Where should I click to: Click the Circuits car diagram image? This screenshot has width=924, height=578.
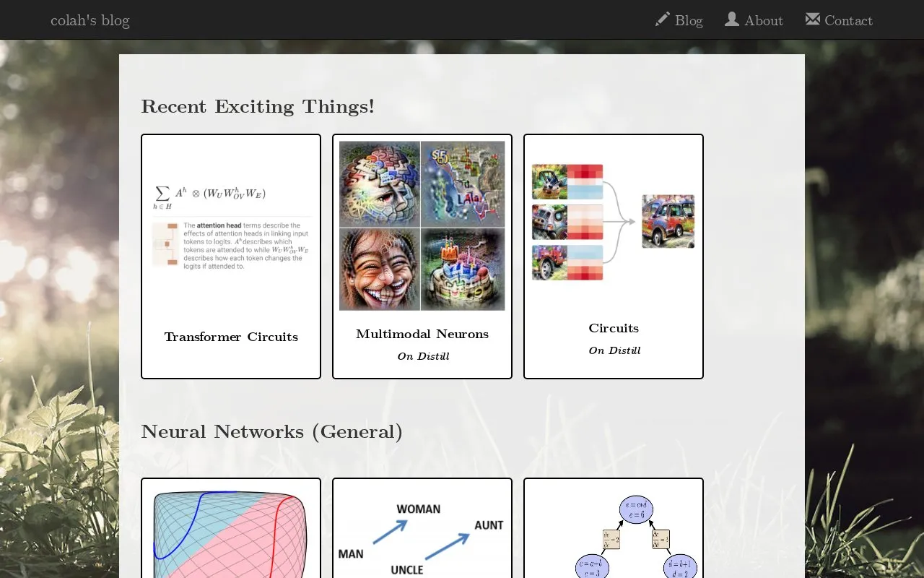(614, 223)
